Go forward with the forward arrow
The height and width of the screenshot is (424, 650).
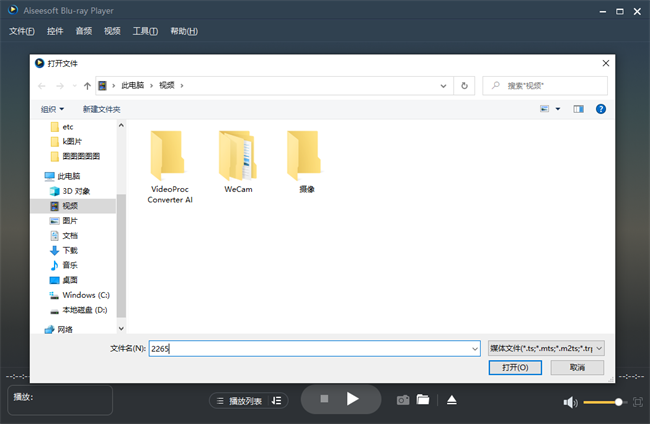(60, 86)
